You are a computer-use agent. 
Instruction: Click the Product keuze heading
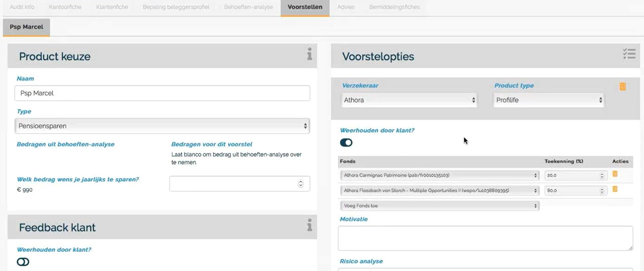click(55, 56)
